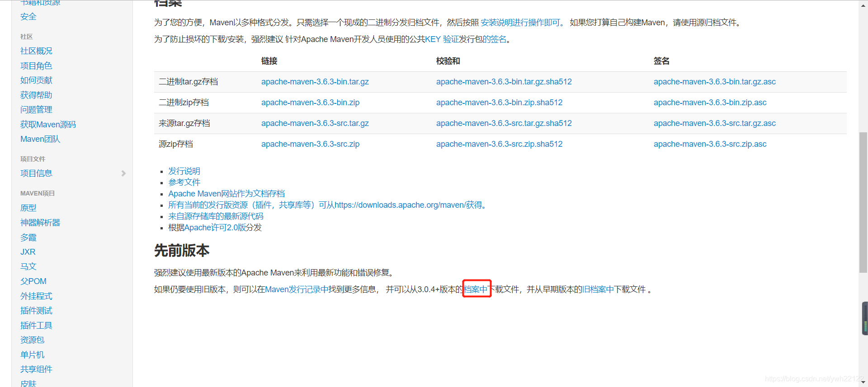Open 神器解析器 sidebar link
This screenshot has height=387, width=868.
click(x=40, y=223)
